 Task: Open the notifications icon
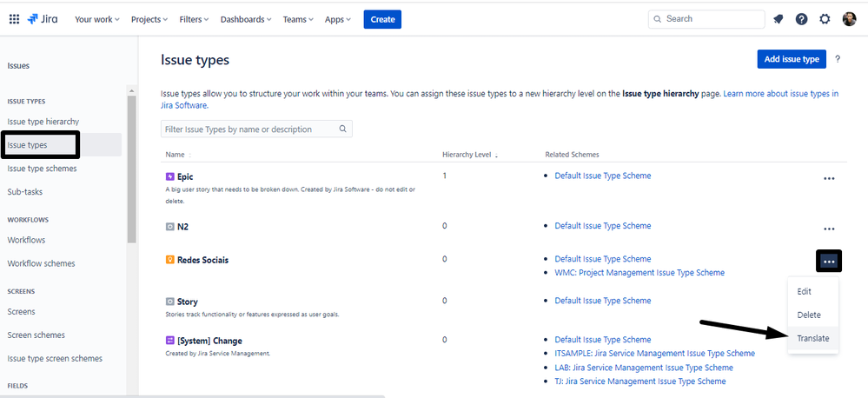[x=779, y=19]
